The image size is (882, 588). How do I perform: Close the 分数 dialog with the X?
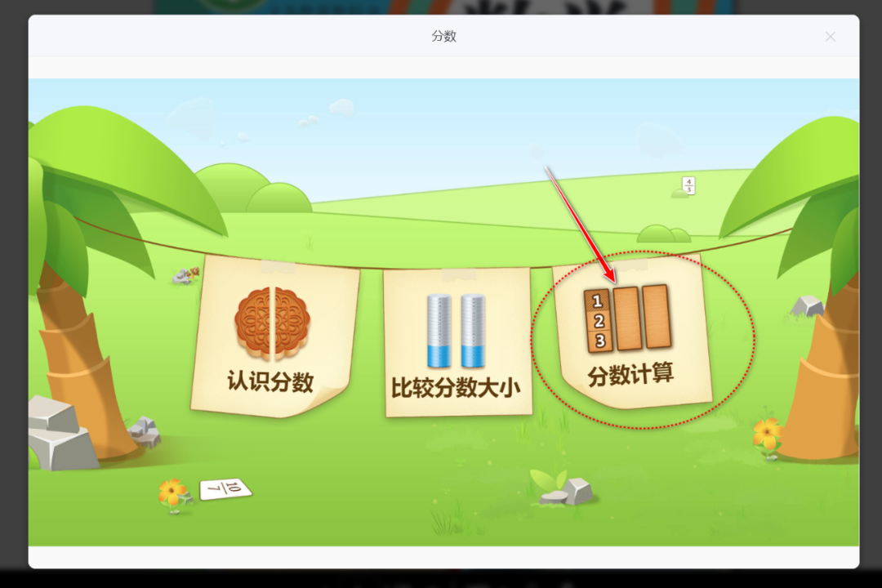(x=831, y=36)
